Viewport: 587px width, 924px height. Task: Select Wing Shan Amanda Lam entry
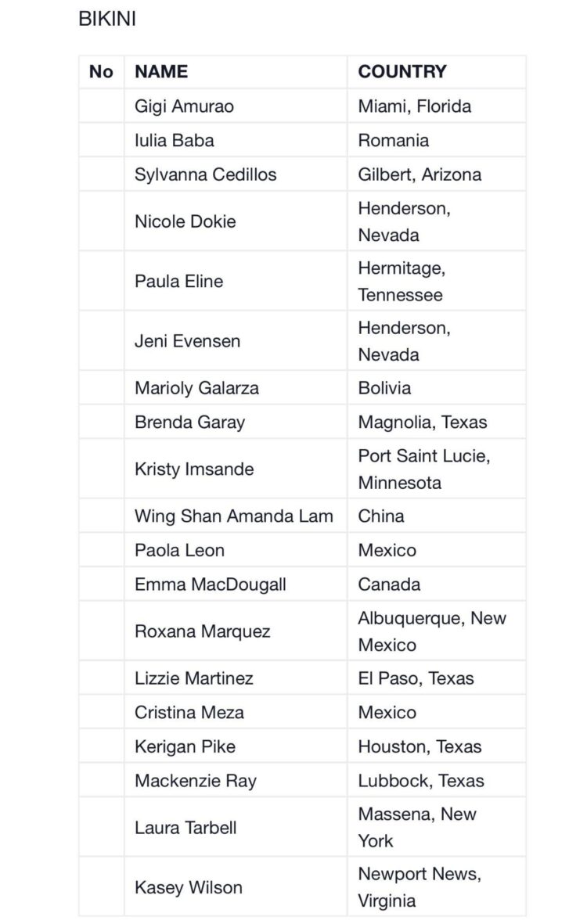click(x=233, y=516)
